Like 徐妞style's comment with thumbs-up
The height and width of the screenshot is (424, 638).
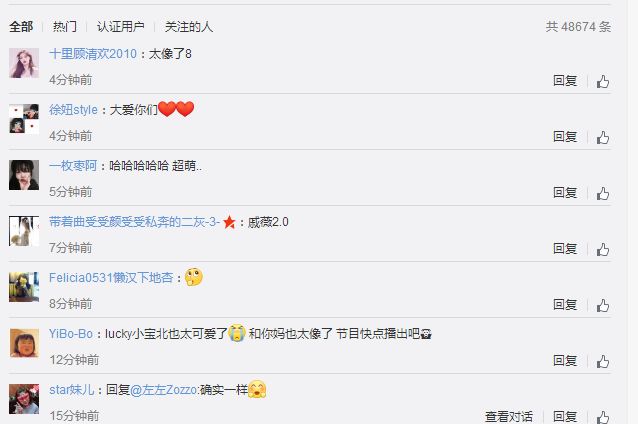point(603,138)
